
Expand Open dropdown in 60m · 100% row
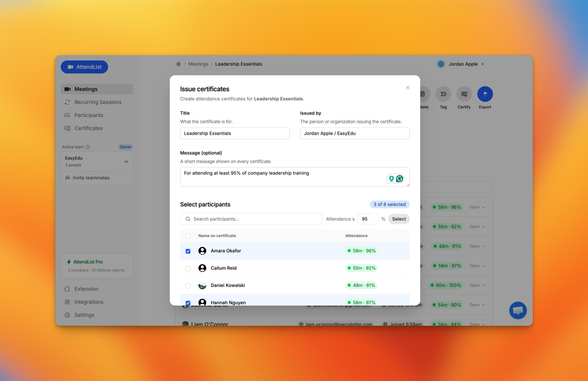tap(477, 285)
